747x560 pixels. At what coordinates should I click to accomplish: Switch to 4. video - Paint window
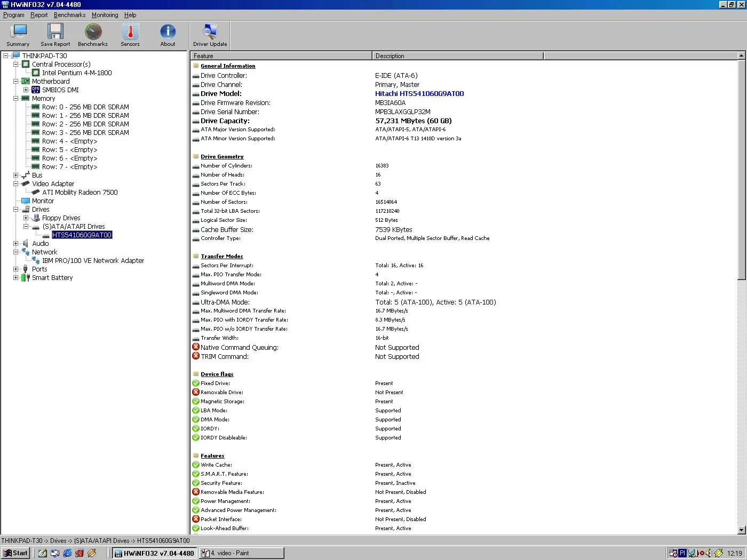point(242,553)
